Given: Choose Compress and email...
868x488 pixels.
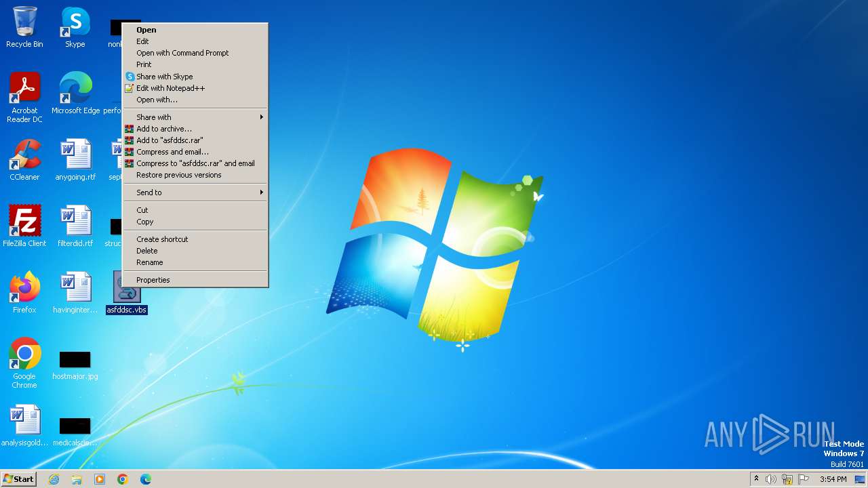Looking at the screenshot, I should tap(195, 152).
